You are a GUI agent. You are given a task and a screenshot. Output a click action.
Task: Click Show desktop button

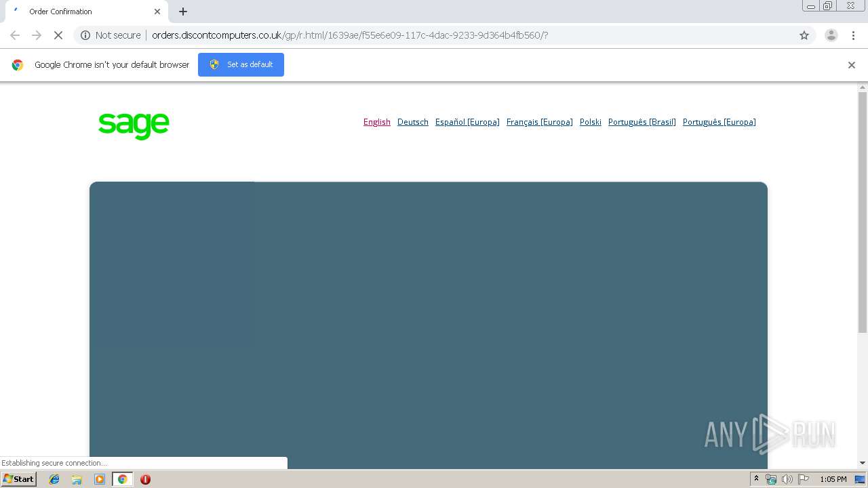point(861,479)
